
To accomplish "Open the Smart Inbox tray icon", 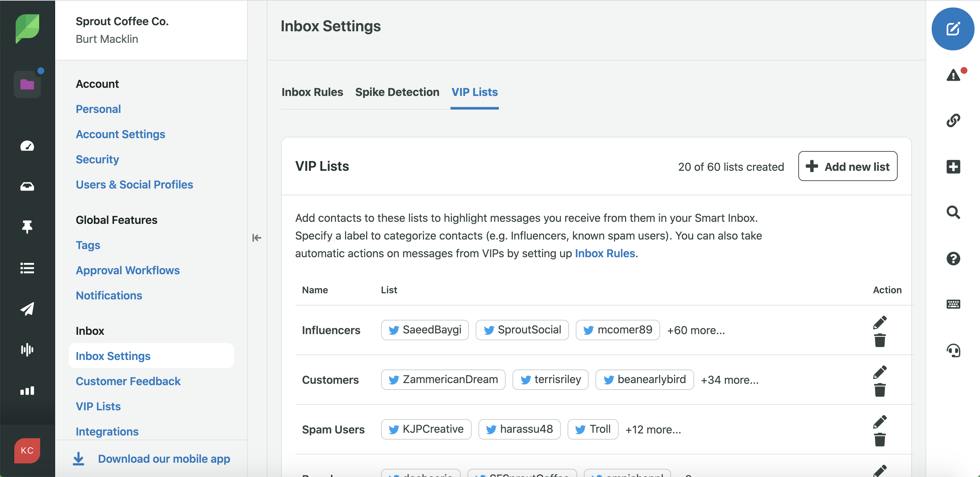I will point(27,186).
